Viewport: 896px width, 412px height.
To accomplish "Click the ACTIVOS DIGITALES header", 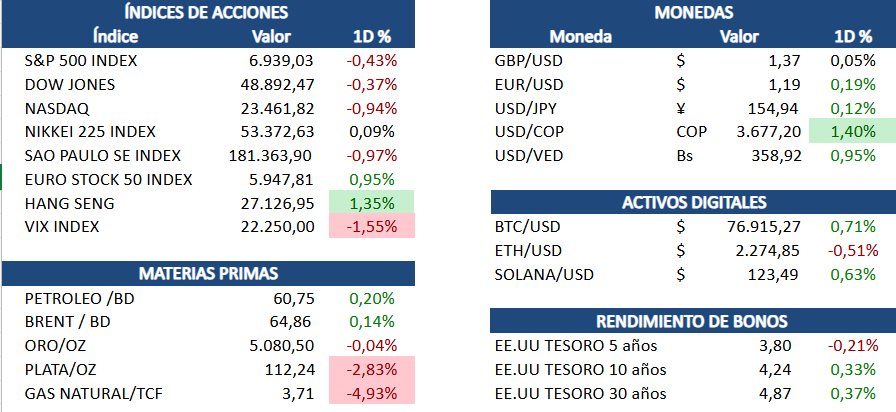I will coord(693,203).
